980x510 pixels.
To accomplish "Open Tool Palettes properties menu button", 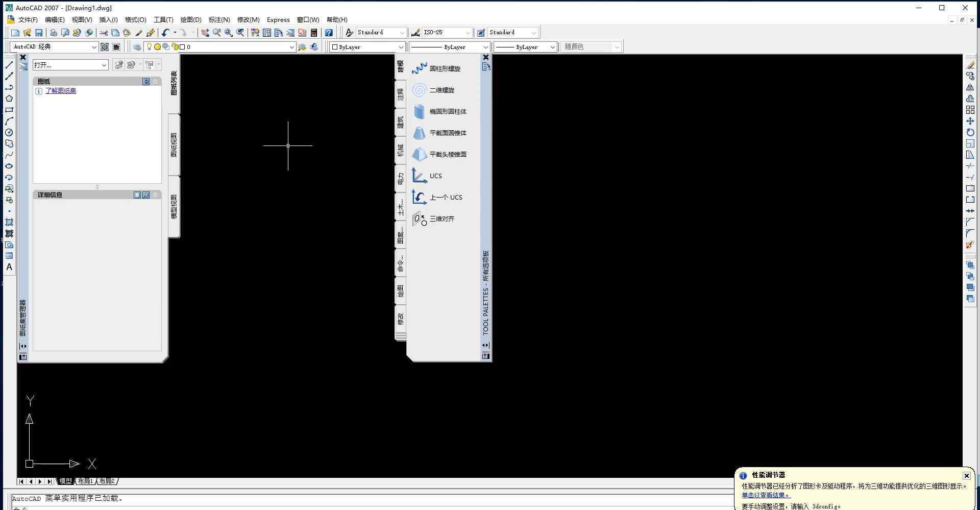I will (486, 356).
